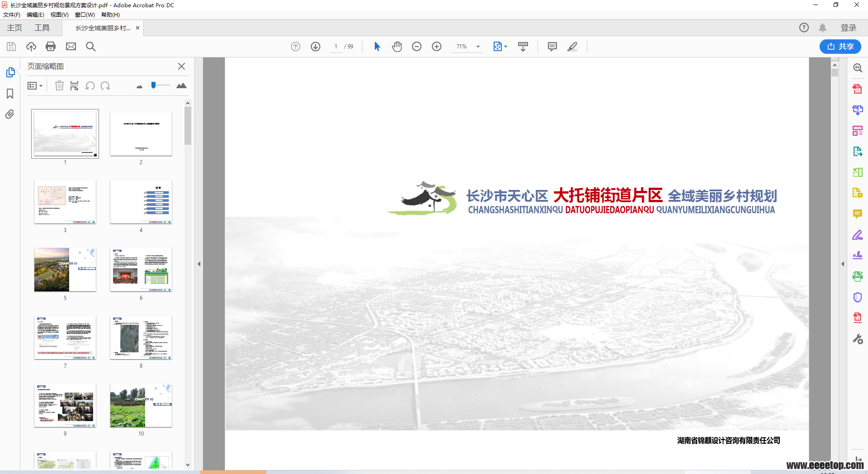The width and height of the screenshot is (868, 474).
Task: Open Export PDF tool
Action: [x=858, y=152]
